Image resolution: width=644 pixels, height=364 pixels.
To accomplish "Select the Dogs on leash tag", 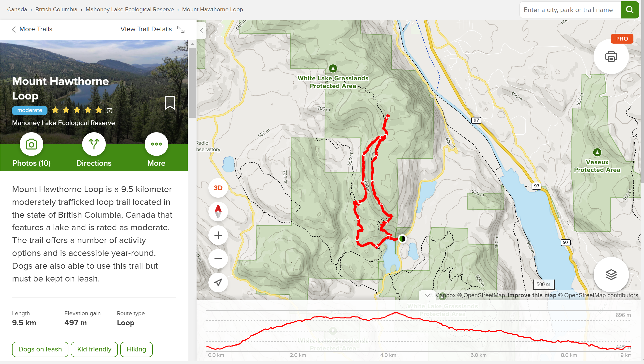I will [40, 349].
